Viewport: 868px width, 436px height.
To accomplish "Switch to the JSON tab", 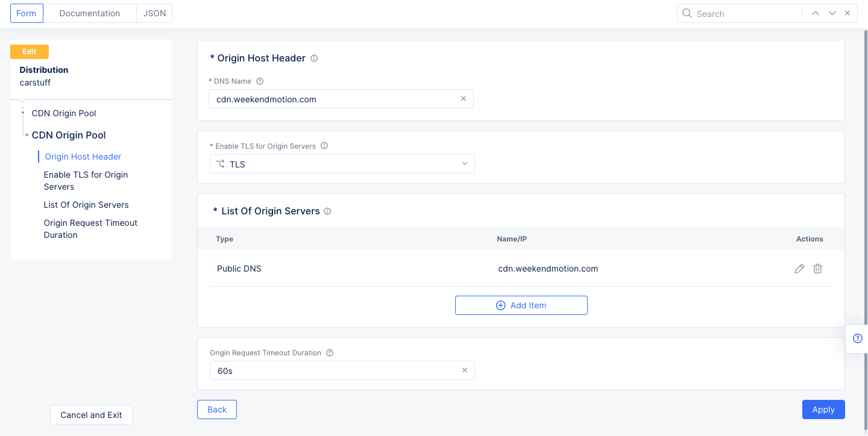I will pos(154,13).
